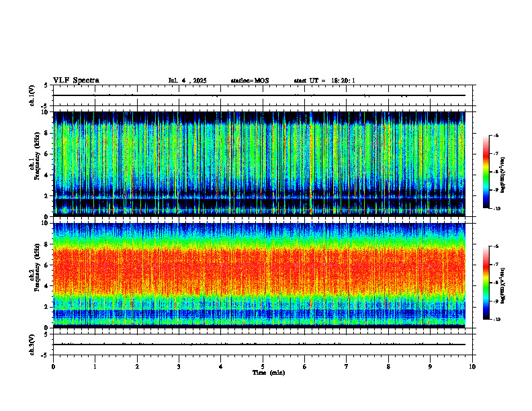Click the "10" kHz tick of ch.1 spectrogram
This screenshot has width=532, height=411.
[x=45, y=112]
